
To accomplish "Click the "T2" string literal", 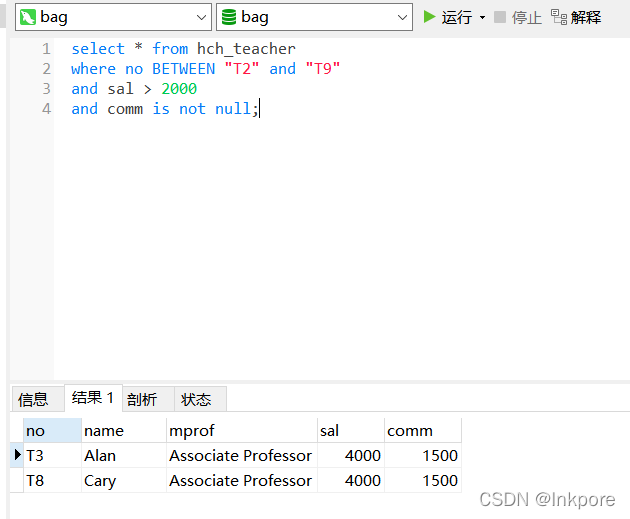I will point(242,69).
